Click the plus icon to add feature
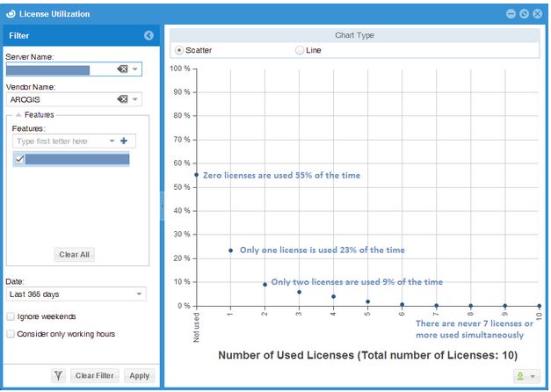The height and width of the screenshot is (392, 551). coord(124,141)
